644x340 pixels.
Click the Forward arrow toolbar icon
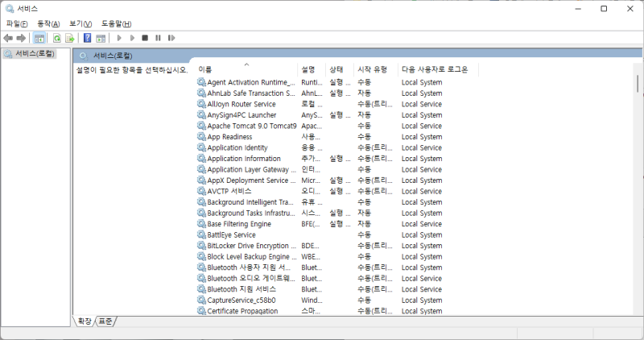[21, 38]
